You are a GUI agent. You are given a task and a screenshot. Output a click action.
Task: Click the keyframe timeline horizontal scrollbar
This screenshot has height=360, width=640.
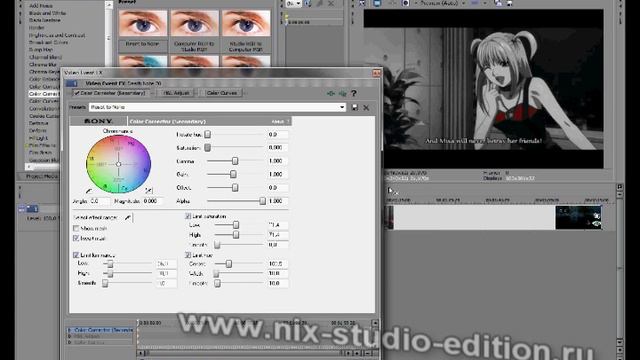click(x=243, y=353)
